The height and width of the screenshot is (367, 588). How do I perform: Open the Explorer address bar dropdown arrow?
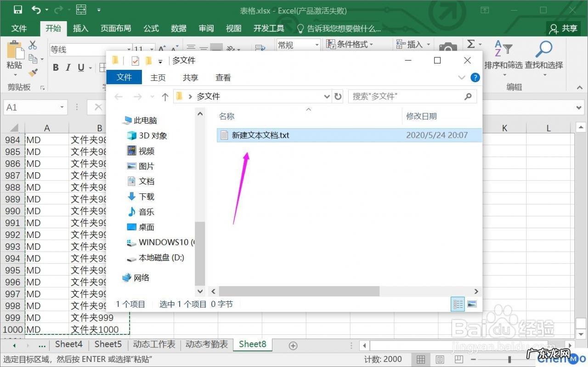point(327,96)
